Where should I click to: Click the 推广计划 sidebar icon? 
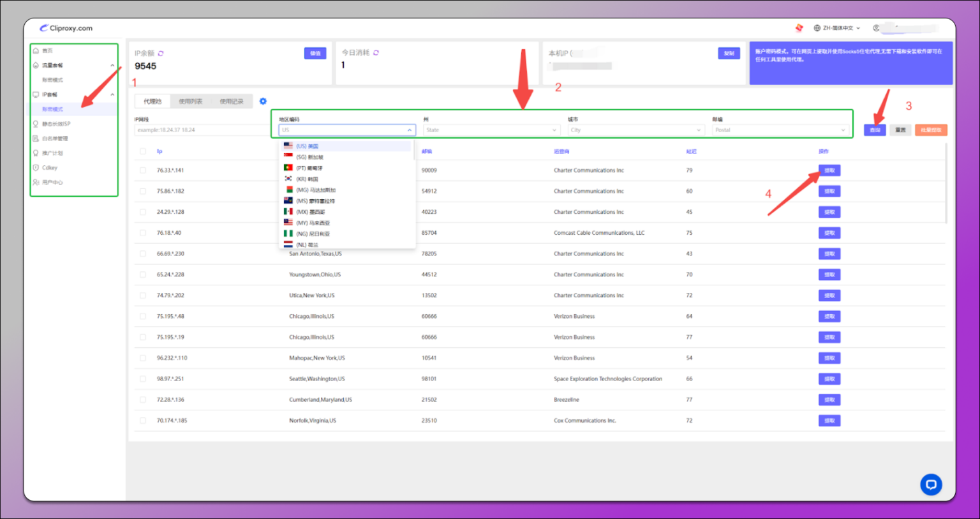pyautogui.click(x=38, y=153)
